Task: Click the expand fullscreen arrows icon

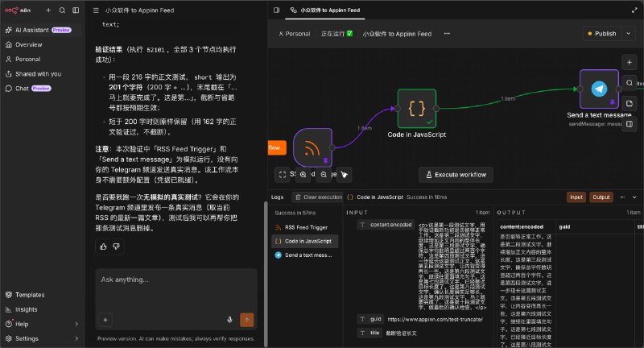Action: (x=634, y=10)
